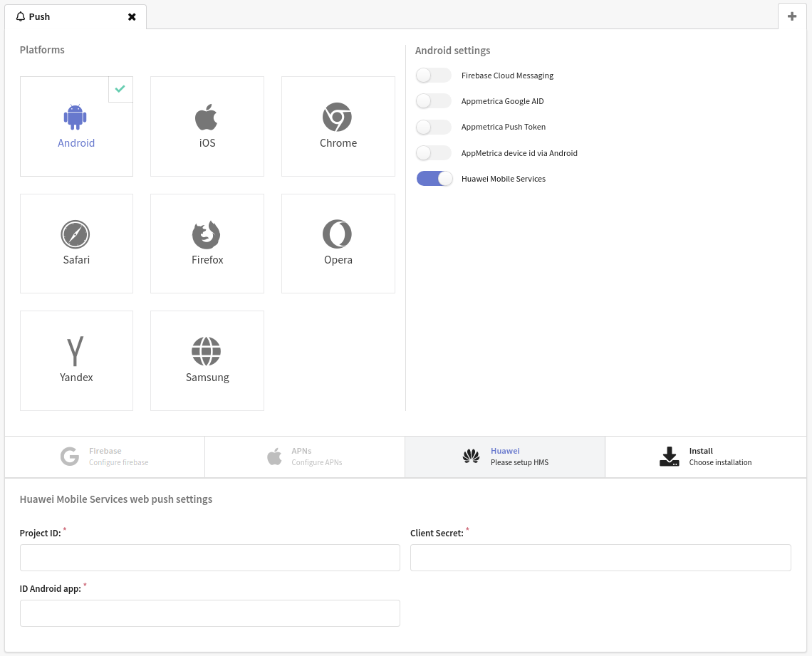The height and width of the screenshot is (656, 812).
Task: Switch to Firebase configuration step
Action: click(105, 457)
